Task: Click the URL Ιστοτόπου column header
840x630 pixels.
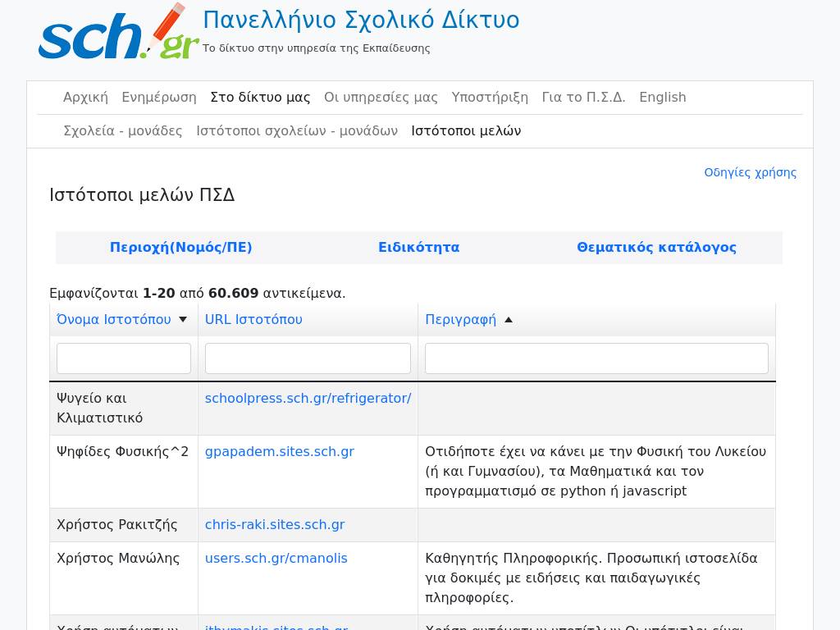Action: point(253,319)
